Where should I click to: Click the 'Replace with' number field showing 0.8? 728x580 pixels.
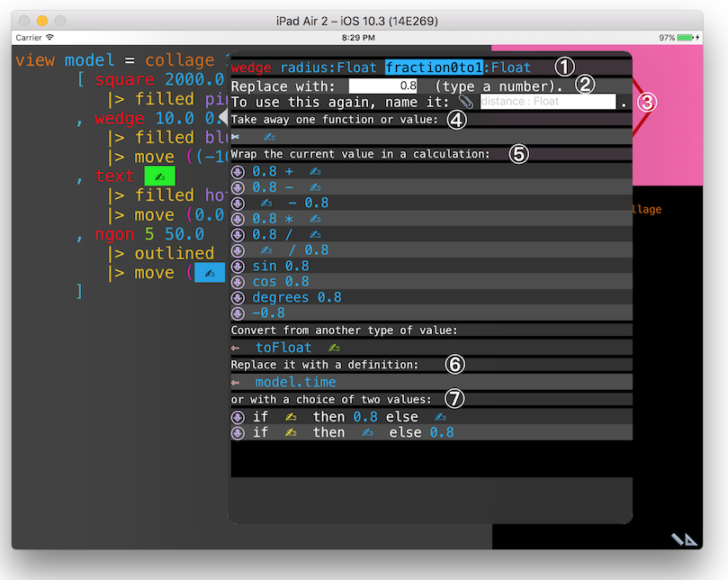point(383,86)
